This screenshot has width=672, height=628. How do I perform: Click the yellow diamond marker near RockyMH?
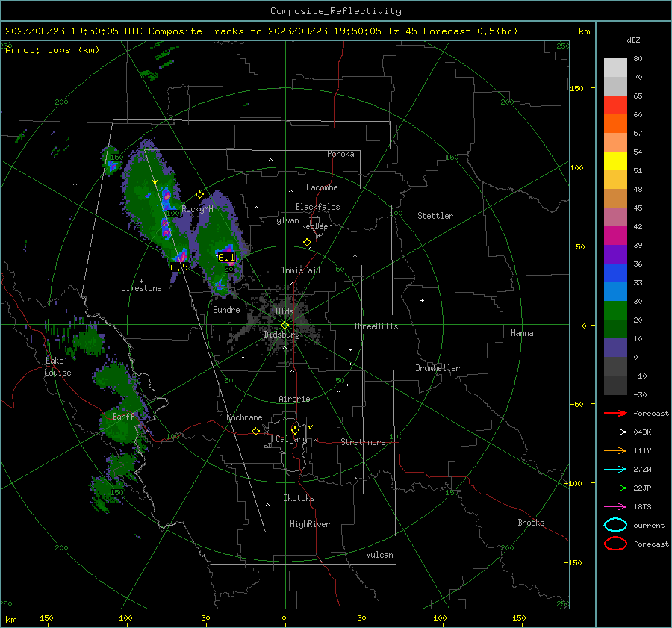pyautogui.click(x=199, y=195)
